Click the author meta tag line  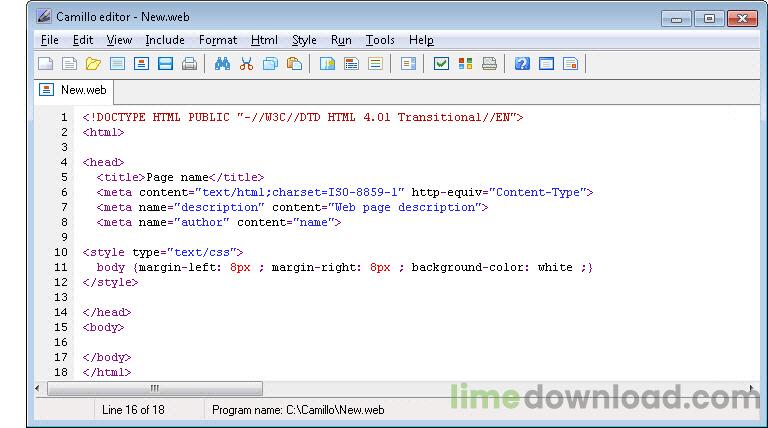219,222
